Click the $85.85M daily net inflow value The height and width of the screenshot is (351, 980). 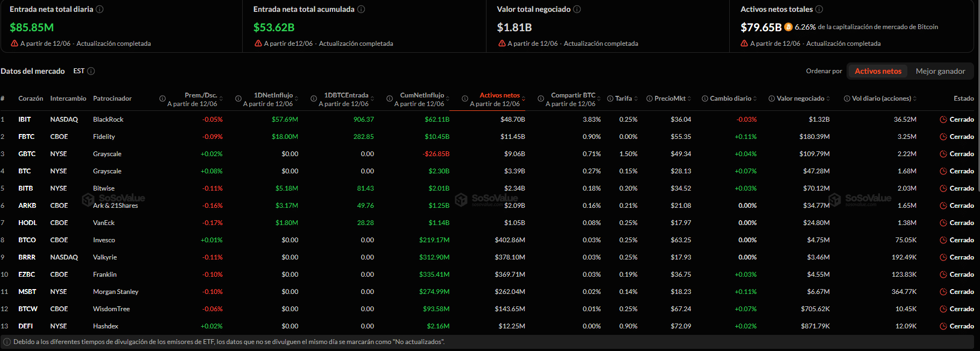point(32,27)
